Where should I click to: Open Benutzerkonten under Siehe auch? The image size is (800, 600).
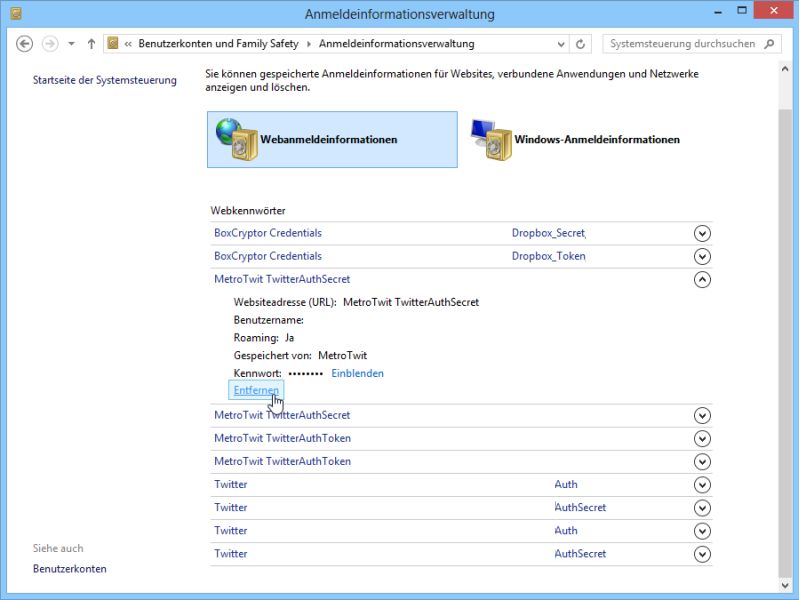[70, 569]
